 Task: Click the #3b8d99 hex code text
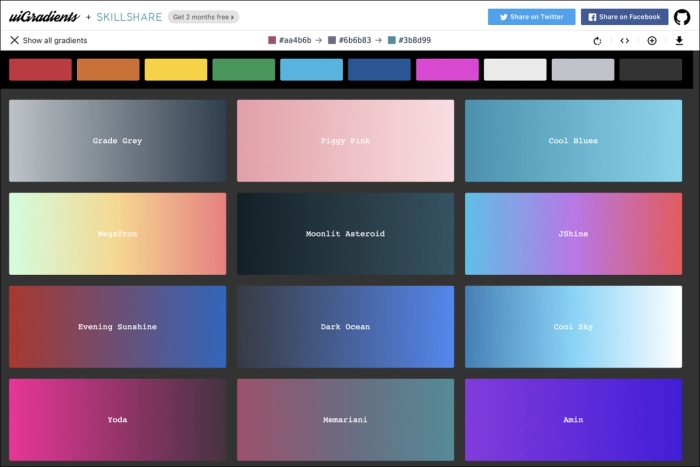point(415,40)
